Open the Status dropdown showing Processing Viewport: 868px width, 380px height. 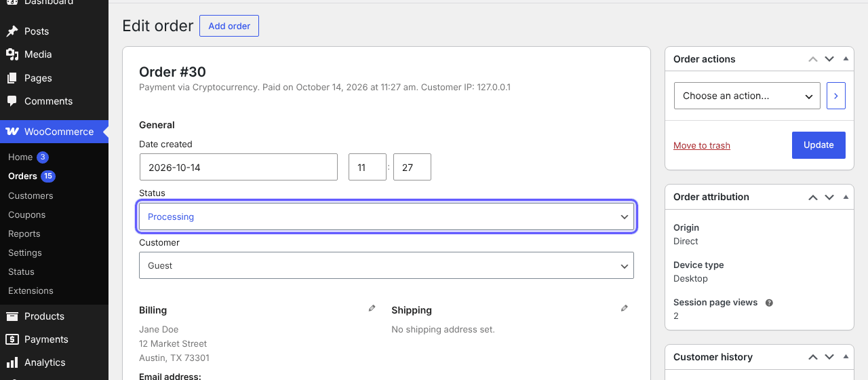coord(387,216)
